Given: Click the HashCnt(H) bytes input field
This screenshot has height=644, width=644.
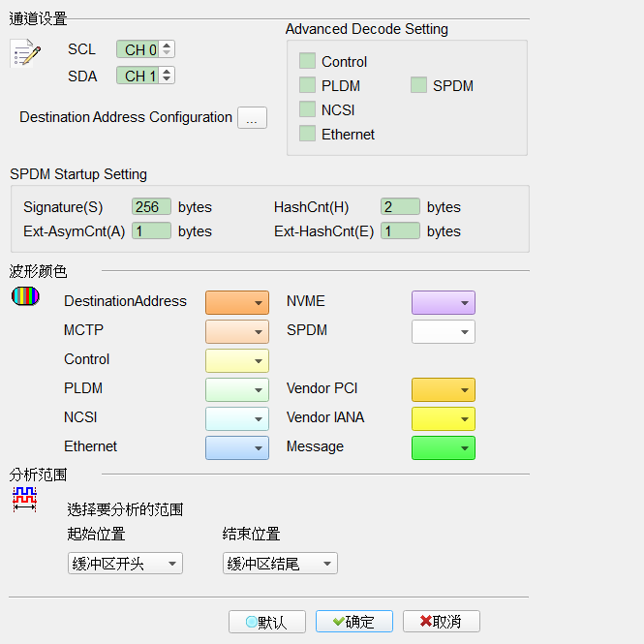Looking at the screenshot, I should pos(400,206).
